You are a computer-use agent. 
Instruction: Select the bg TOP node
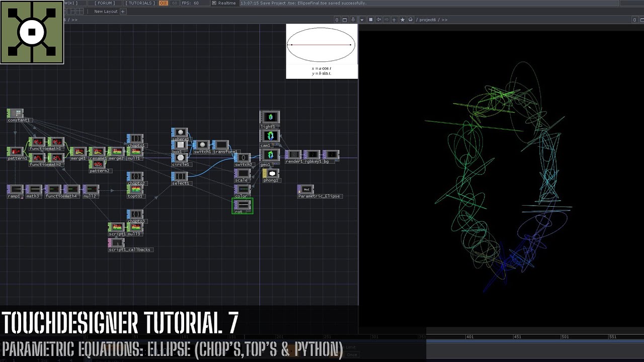click(x=331, y=154)
